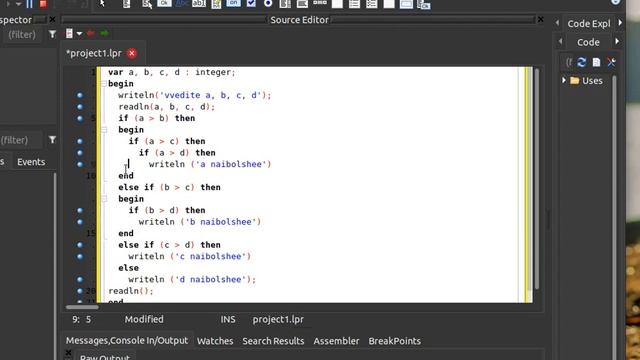Screen dimensions: 640x360
Task: Open Messages,Console In/Output tab
Action: point(127,340)
